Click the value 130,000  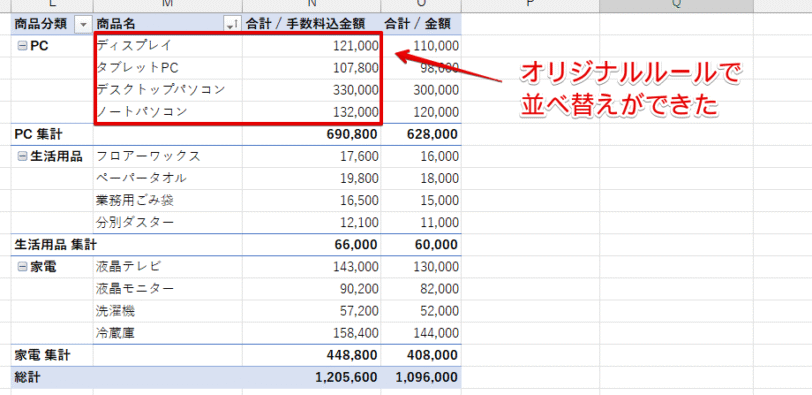pyautogui.click(x=436, y=267)
